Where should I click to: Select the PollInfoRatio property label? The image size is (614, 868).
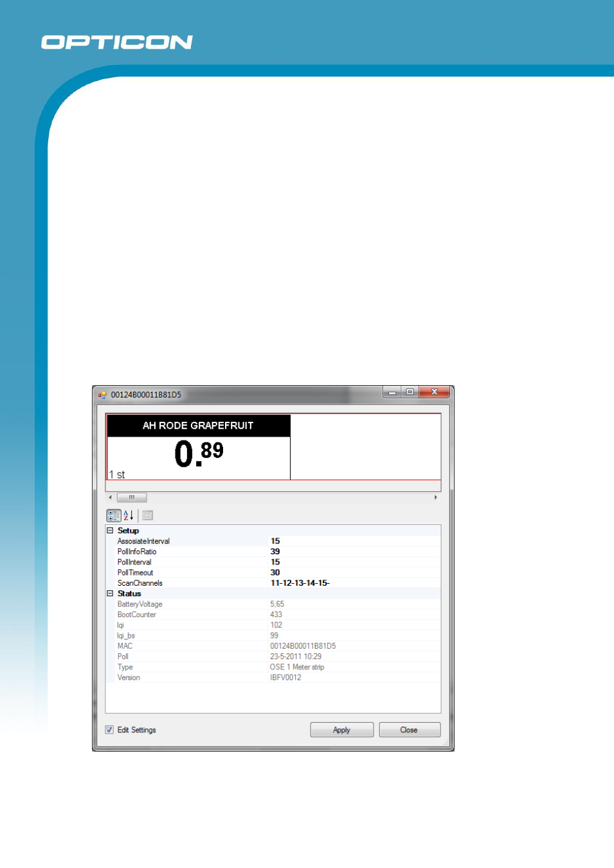coord(137,552)
